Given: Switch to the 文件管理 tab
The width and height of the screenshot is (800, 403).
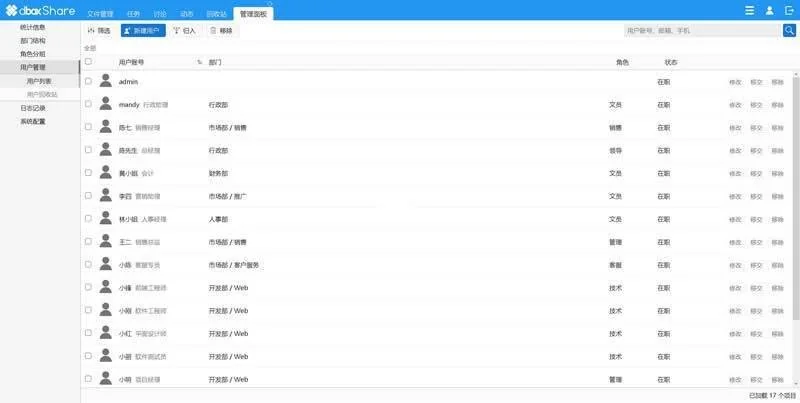Looking at the screenshot, I should (x=101, y=14).
